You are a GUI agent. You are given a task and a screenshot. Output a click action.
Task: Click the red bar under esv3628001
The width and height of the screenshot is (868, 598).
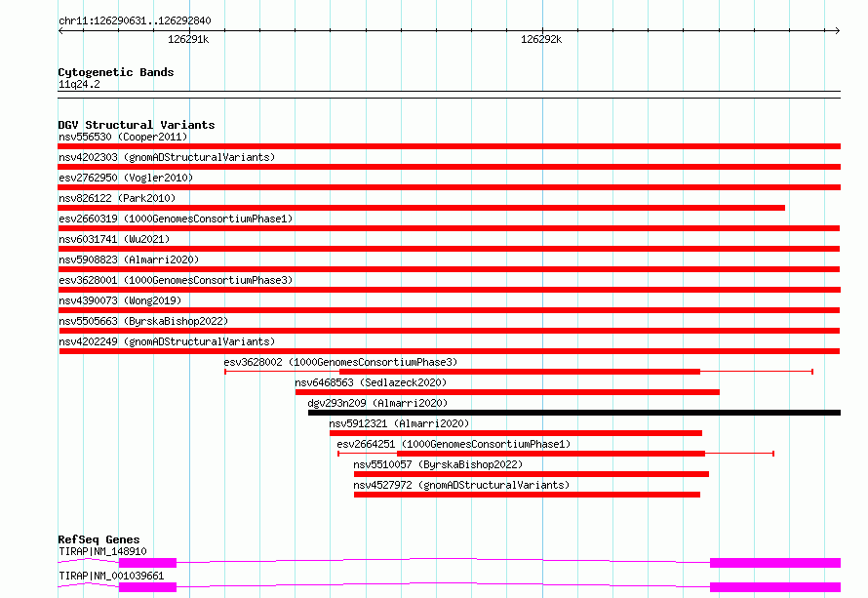pyautogui.click(x=449, y=290)
